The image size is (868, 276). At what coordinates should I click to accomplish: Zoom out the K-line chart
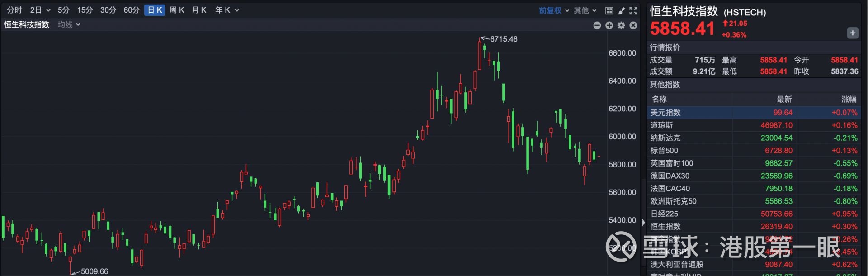(597, 25)
